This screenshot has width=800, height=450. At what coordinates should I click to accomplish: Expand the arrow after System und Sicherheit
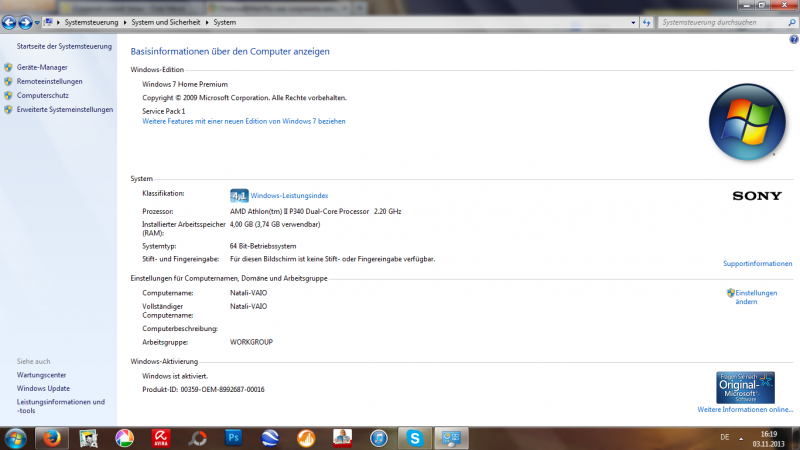[x=207, y=22]
